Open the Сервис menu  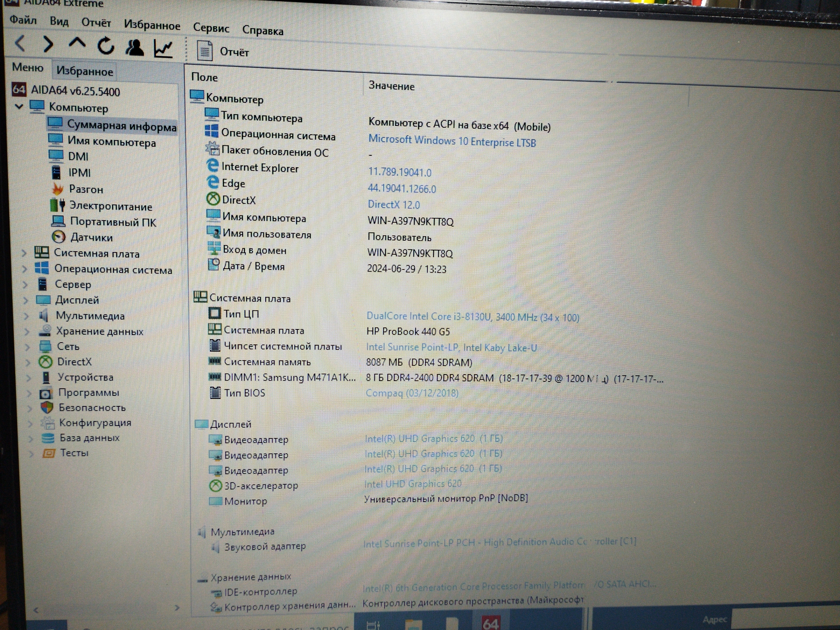point(211,28)
